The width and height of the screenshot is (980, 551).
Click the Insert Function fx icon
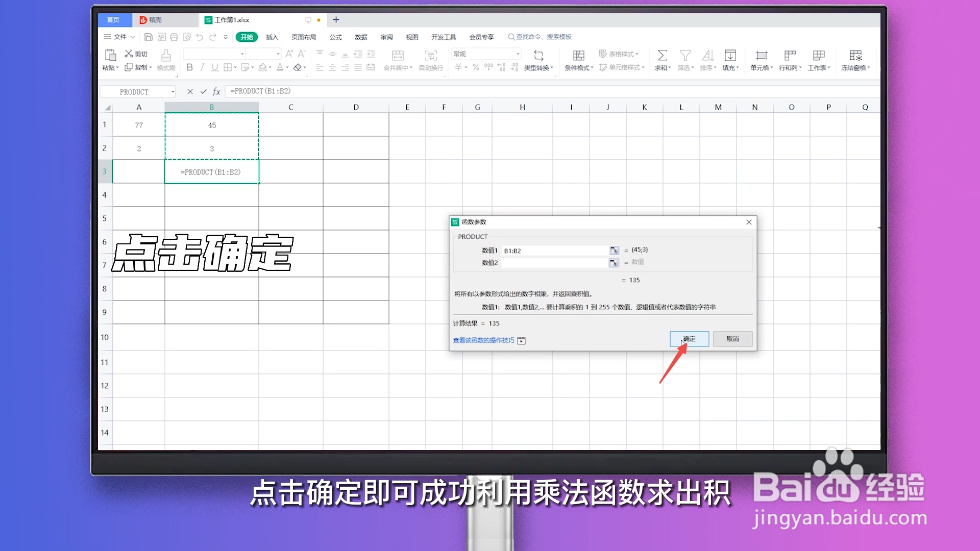(216, 91)
